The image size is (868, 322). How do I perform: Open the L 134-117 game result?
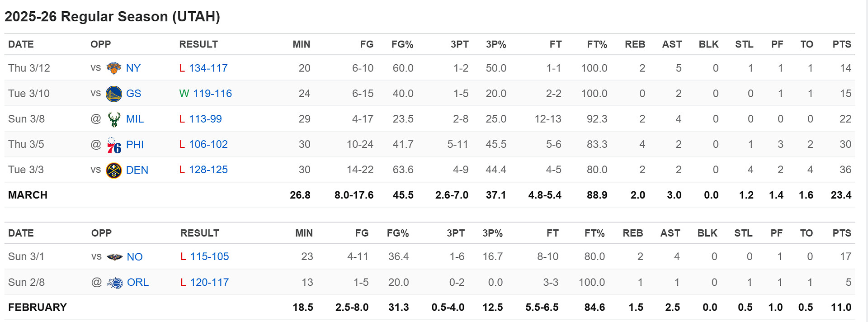point(208,68)
